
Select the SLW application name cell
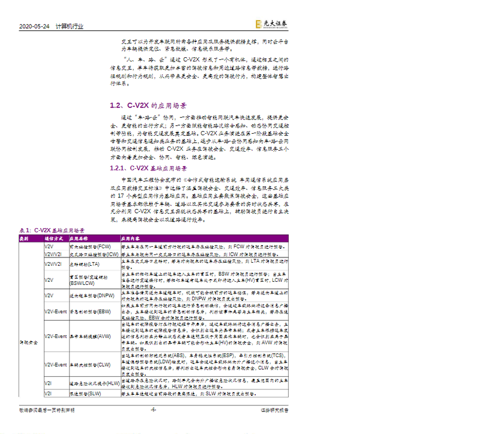[x=85, y=393]
